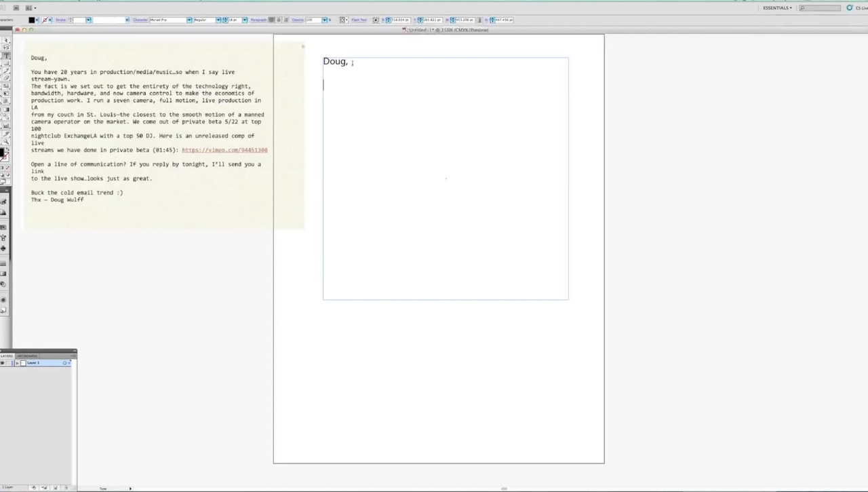Open the Arrange Documents icon

coord(31,7)
